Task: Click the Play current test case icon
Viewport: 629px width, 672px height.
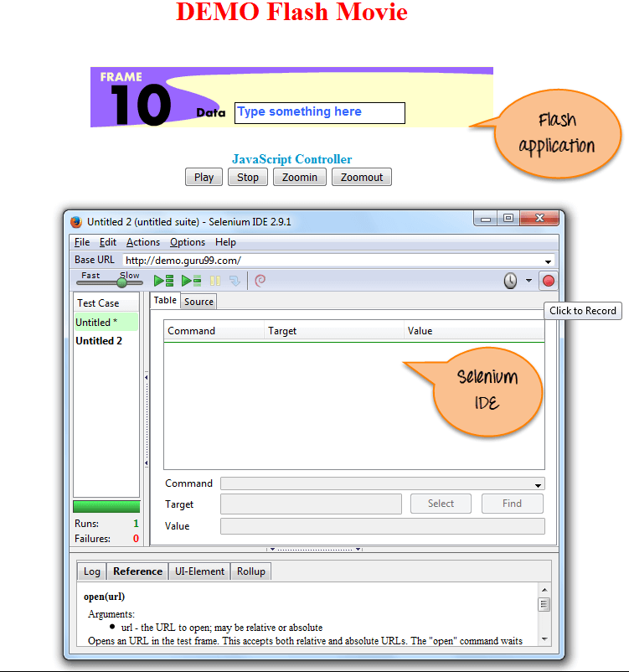Action: pos(191,282)
